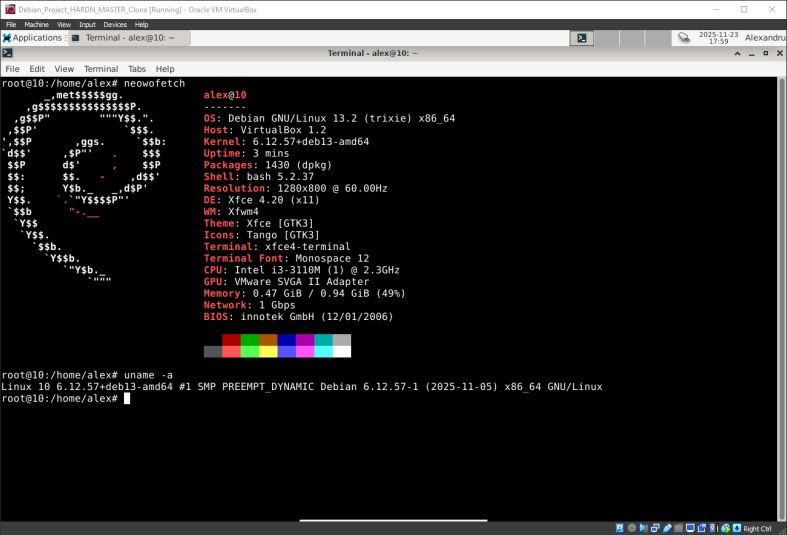This screenshot has width=787, height=535.
Task: Click the VirtualBox network adapters status icon
Action: 655,528
